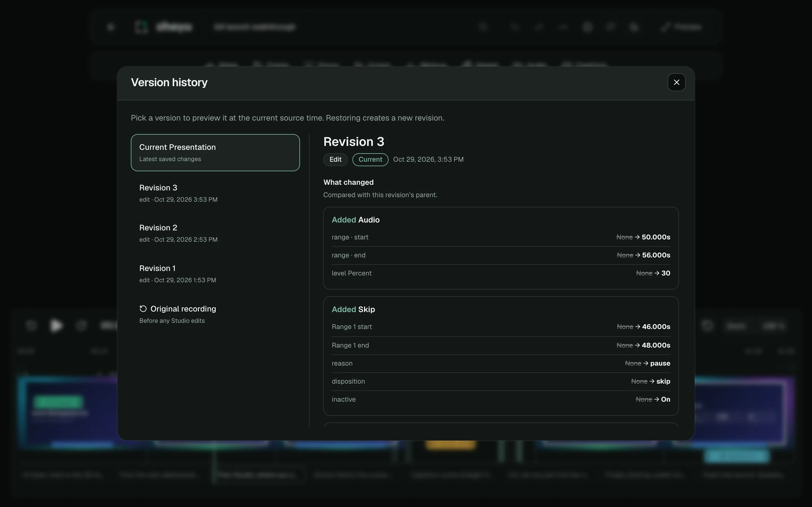Viewport: 812px width, 507px height.
Task: Select the Current Presentation version card
Action: (215, 153)
